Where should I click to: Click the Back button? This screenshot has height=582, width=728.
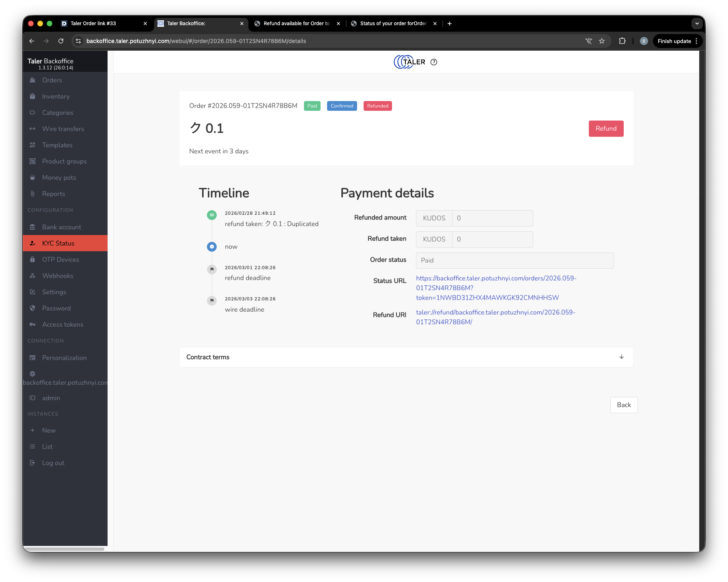click(624, 405)
